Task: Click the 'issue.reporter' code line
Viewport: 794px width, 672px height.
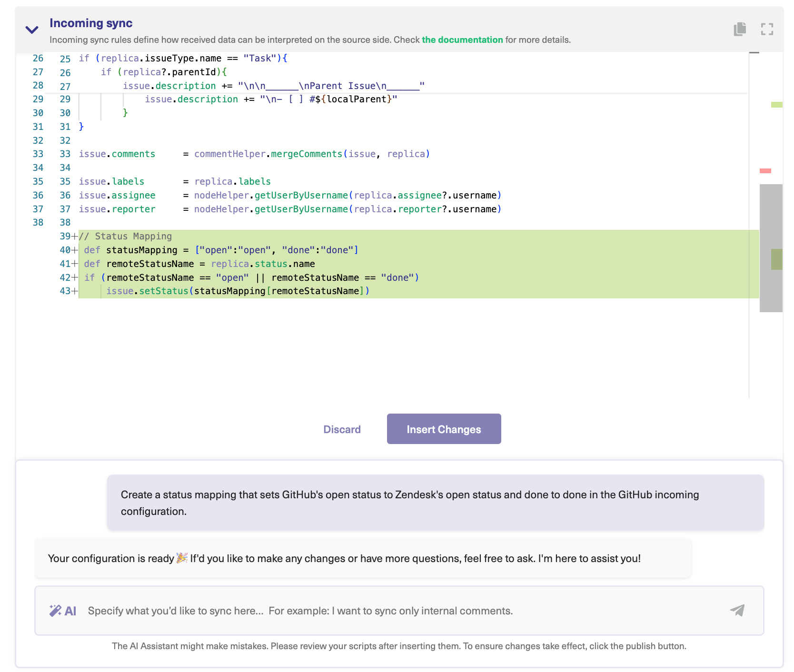Action: click(x=290, y=209)
